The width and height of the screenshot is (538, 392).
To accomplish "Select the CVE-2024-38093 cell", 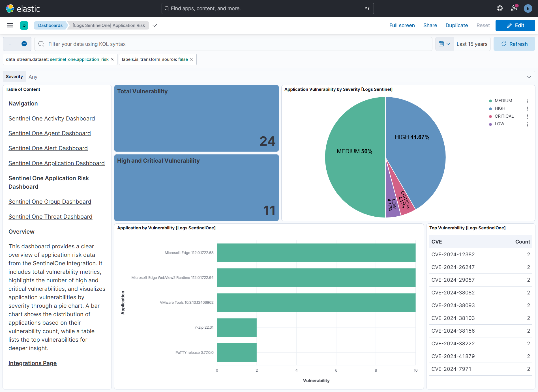I will coord(453,305).
